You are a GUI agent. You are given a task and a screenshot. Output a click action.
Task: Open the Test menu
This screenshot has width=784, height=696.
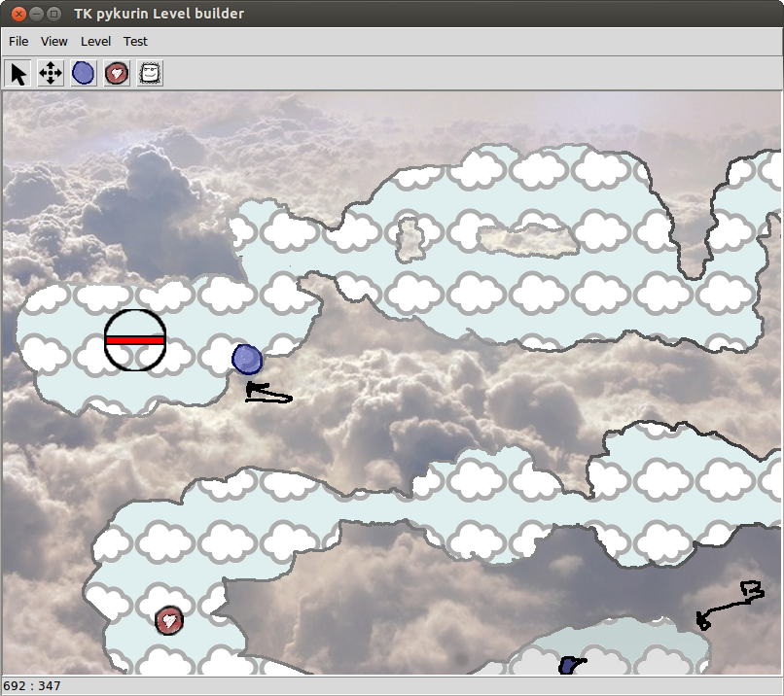135,42
